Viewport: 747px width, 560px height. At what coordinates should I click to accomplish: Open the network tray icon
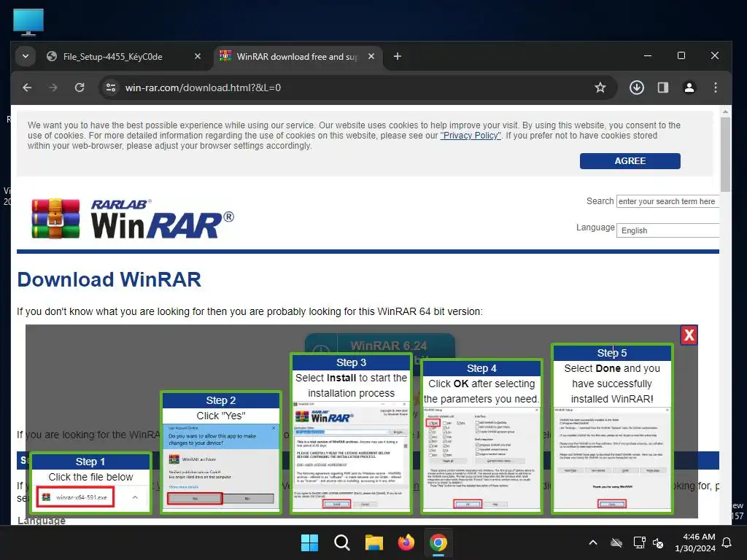pos(639,542)
